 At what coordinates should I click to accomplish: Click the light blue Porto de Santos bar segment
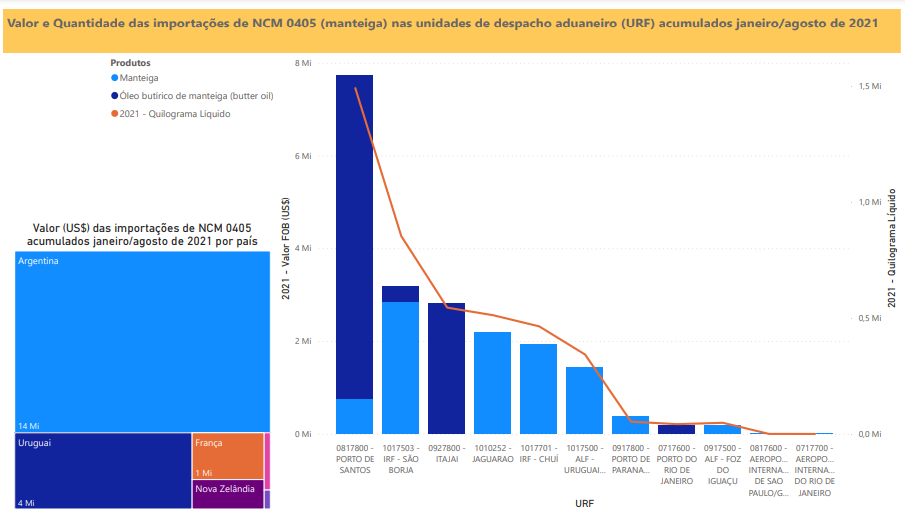[x=354, y=416]
